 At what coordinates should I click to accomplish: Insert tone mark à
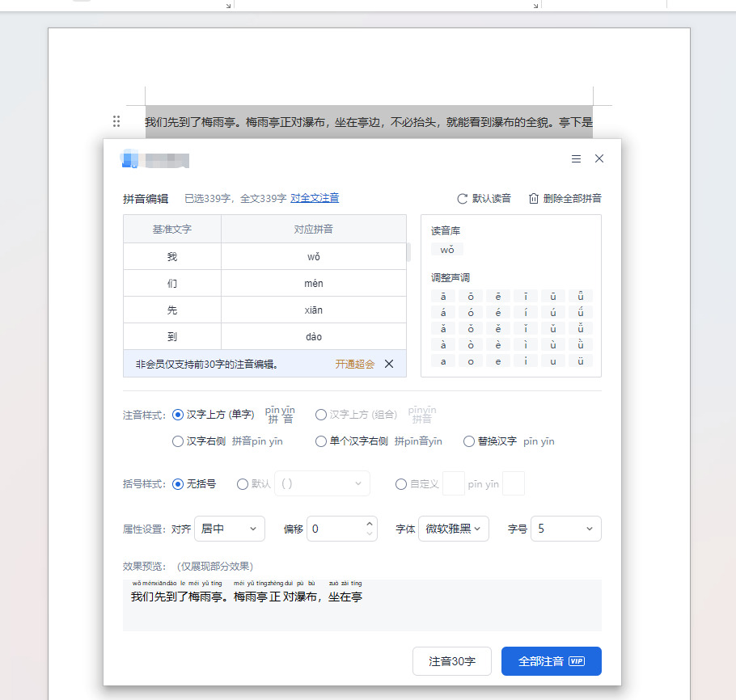[443, 345]
